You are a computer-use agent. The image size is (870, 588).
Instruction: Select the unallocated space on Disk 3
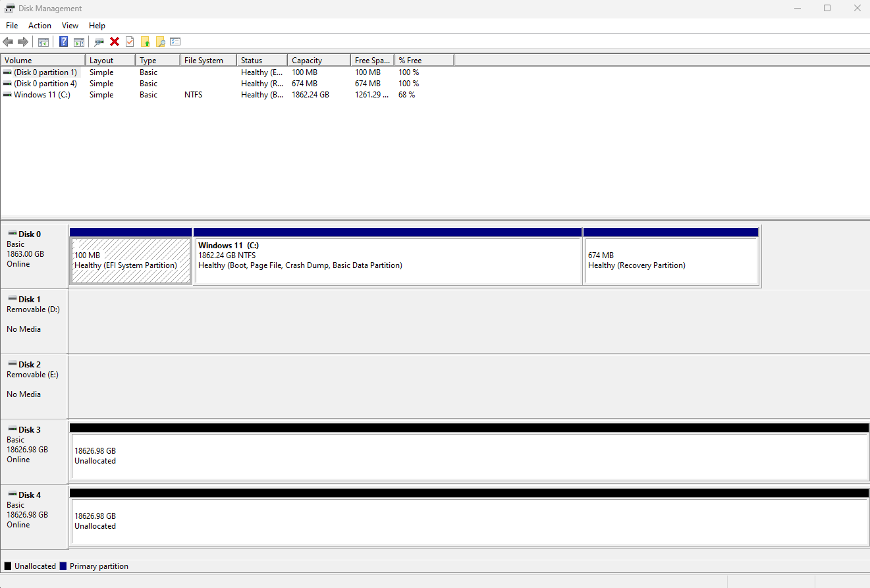pyautogui.click(x=469, y=456)
